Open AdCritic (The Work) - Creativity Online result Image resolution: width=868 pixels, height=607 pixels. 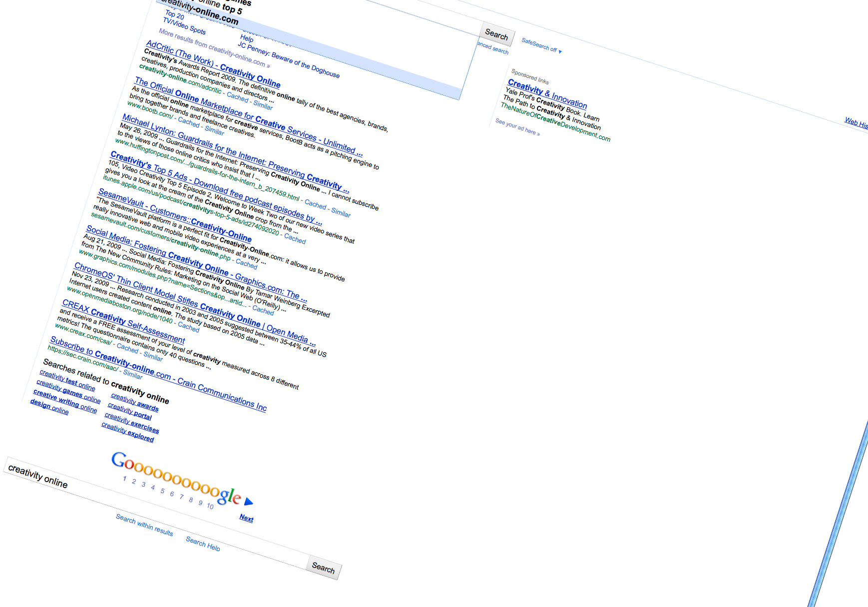[x=213, y=64]
